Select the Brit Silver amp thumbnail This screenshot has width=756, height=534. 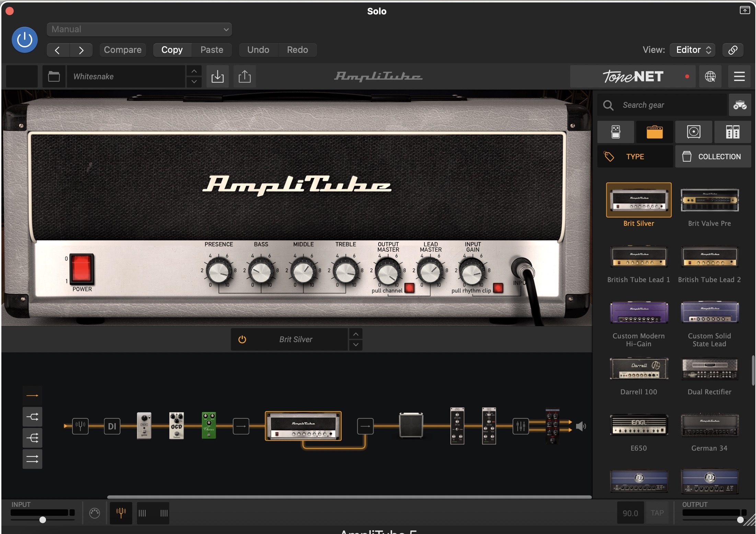(639, 200)
